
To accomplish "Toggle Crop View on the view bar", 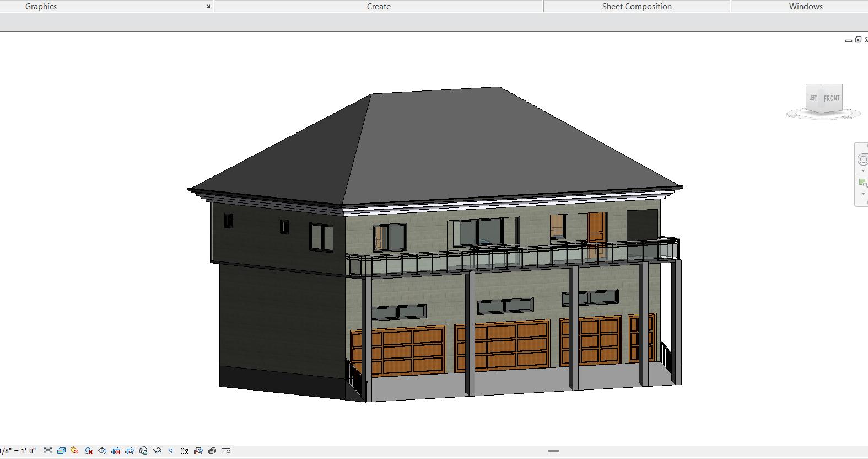I will point(116,451).
